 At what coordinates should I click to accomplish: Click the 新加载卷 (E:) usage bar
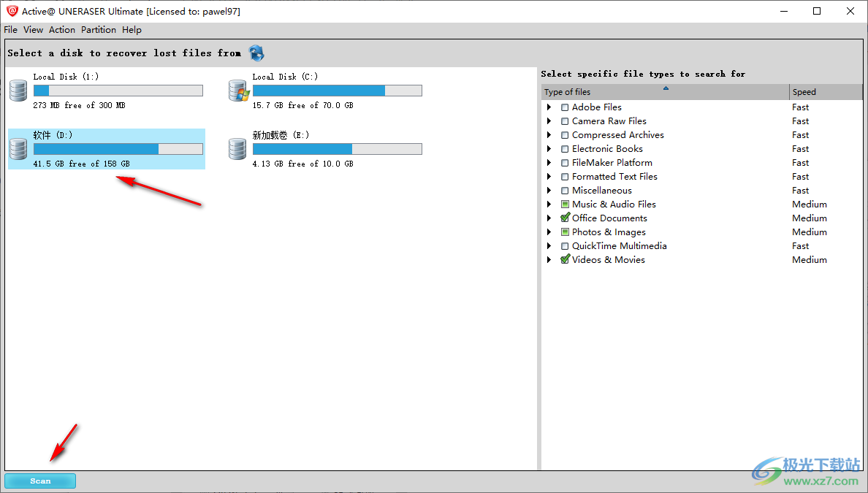[x=338, y=149]
